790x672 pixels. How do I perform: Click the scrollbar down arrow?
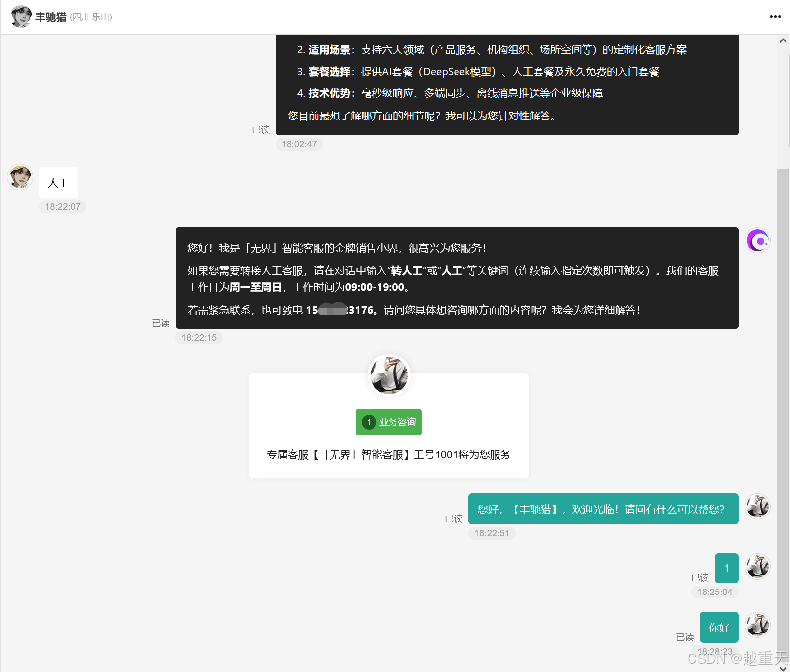coord(783,668)
